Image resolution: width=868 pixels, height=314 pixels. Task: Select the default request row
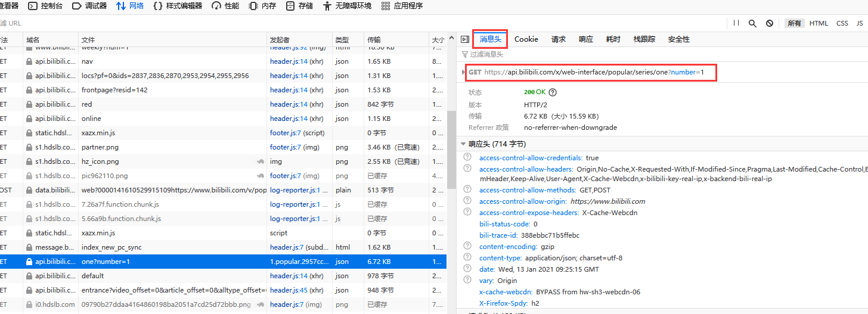223,276
